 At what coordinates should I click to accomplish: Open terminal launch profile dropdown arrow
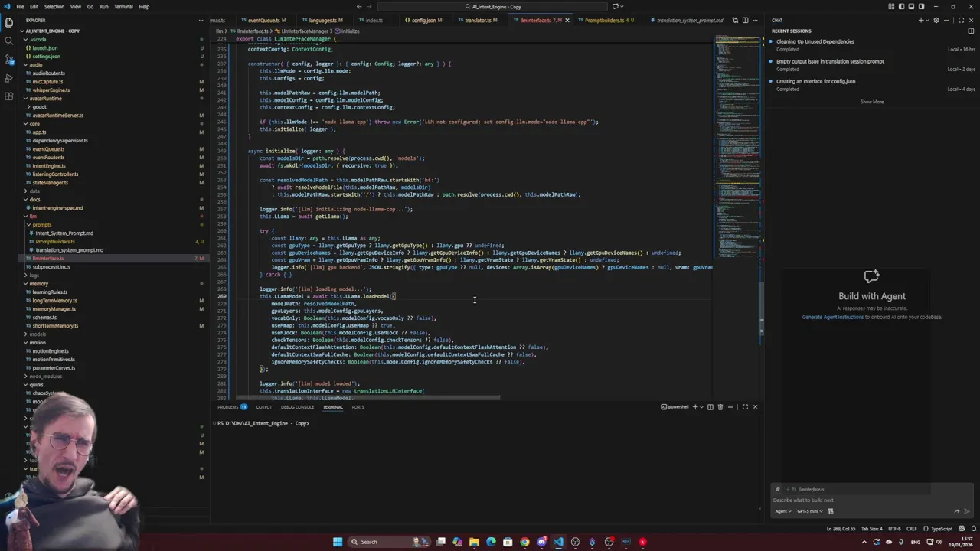pos(702,407)
